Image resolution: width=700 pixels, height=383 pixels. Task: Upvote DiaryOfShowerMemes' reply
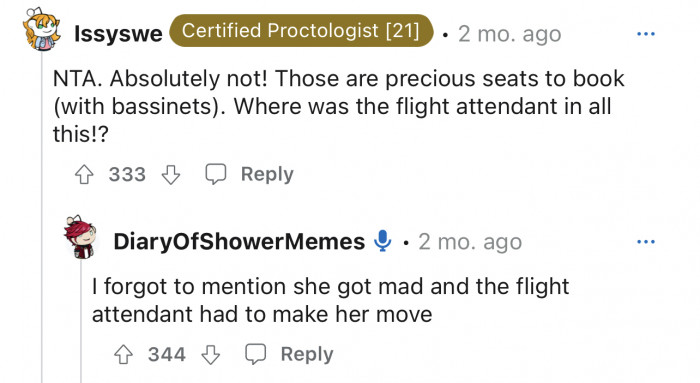pyautogui.click(x=123, y=355)
